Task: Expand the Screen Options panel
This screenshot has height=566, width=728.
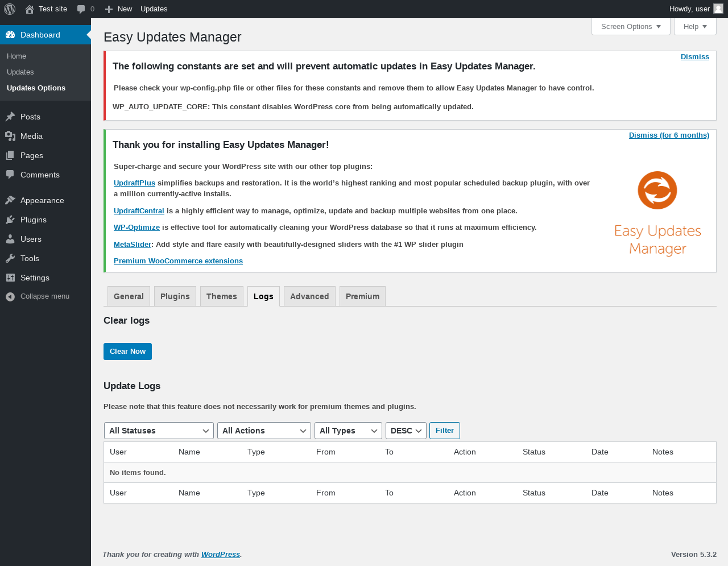Action: pos(631,27)
